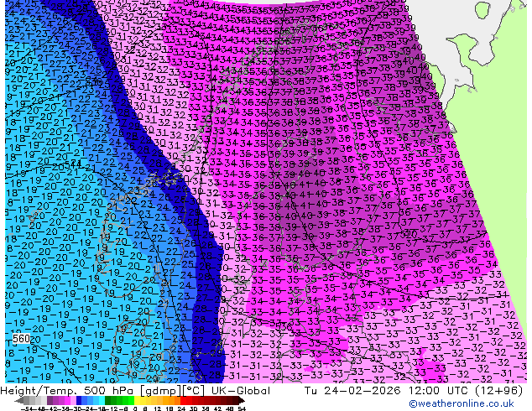
Task: Click the 520 height contour label
Action: pyautogui.click(x=409, y=234)
